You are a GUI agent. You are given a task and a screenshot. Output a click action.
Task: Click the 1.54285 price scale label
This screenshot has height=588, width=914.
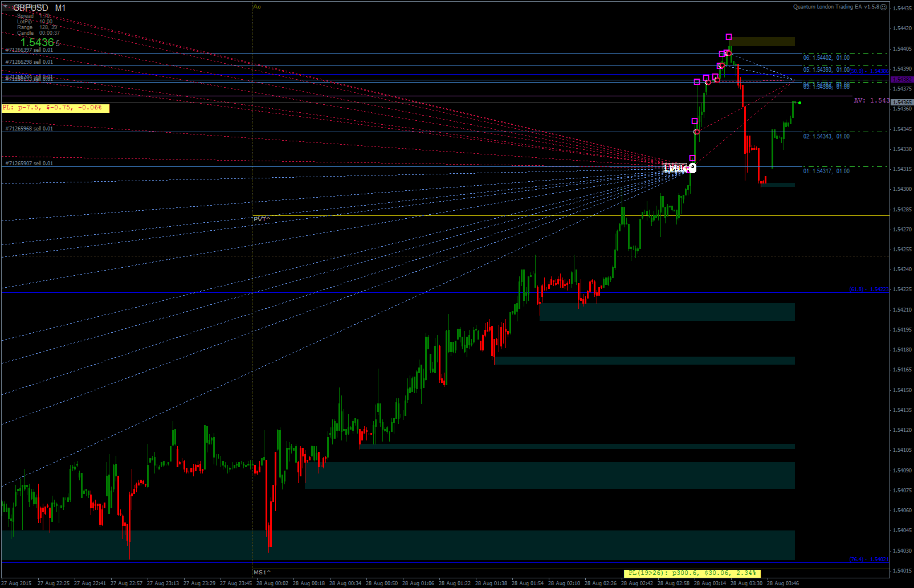tap(903, 210)
